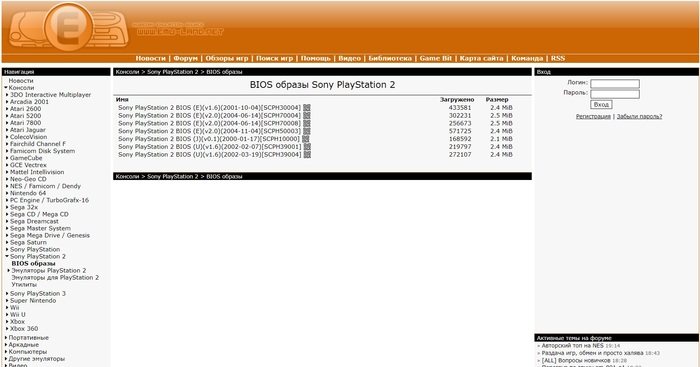Expand Atari 2600 in sidebar
Screen dimensions: 700x367
click(7, 109)
